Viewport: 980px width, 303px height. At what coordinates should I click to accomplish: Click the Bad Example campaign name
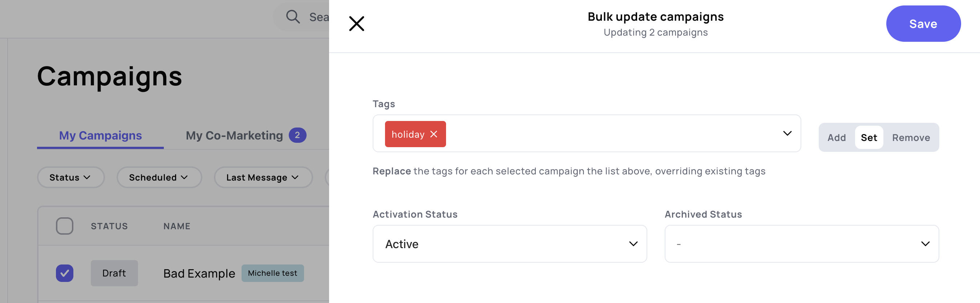[x=199, y=273]
